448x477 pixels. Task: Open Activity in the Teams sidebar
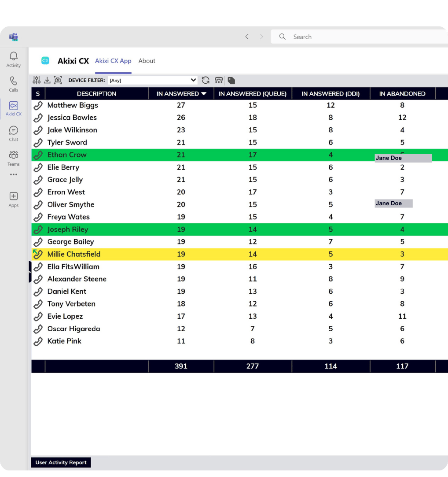(14, 59)
